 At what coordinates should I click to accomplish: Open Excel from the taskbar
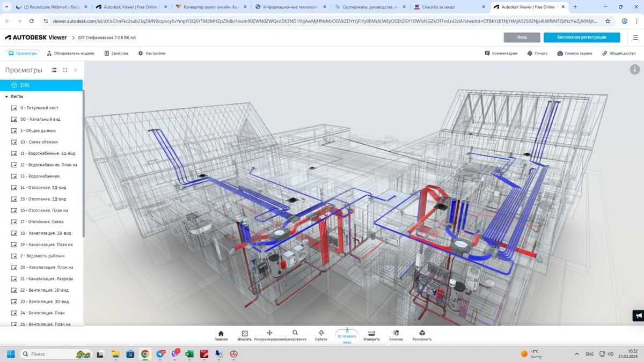tap(189, 354)
